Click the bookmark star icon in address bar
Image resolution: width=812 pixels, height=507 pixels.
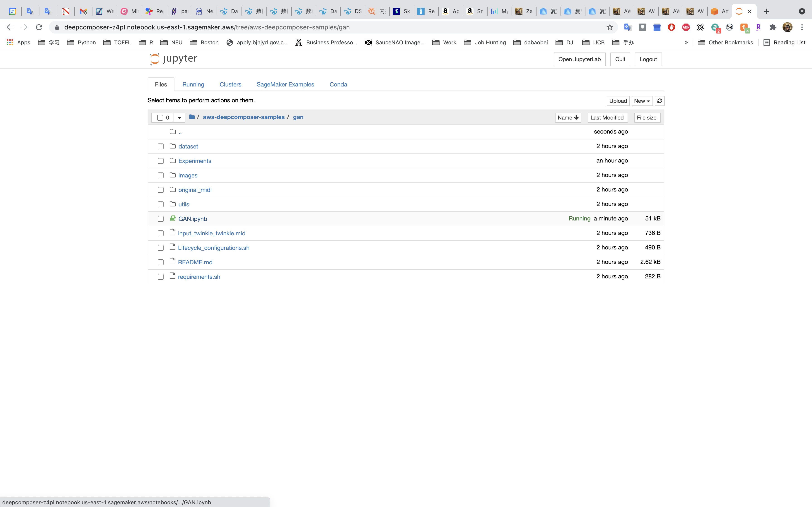[610, 27]
